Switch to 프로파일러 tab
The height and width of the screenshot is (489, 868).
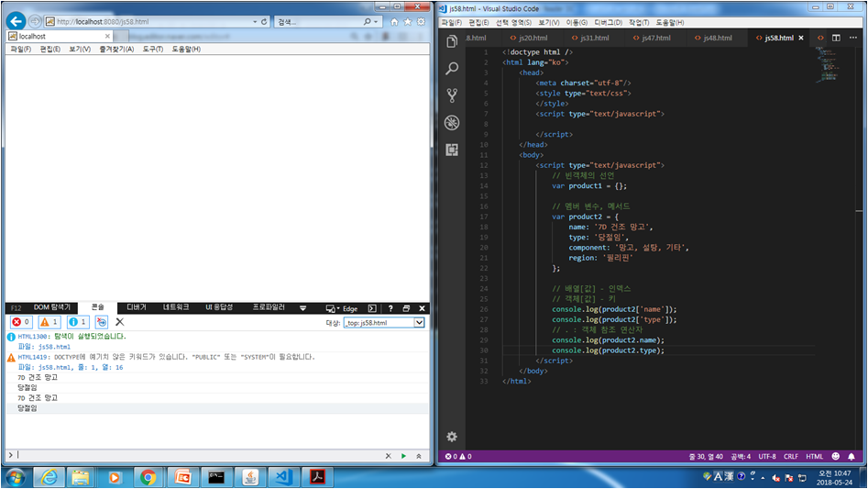(x=269, y=307)
